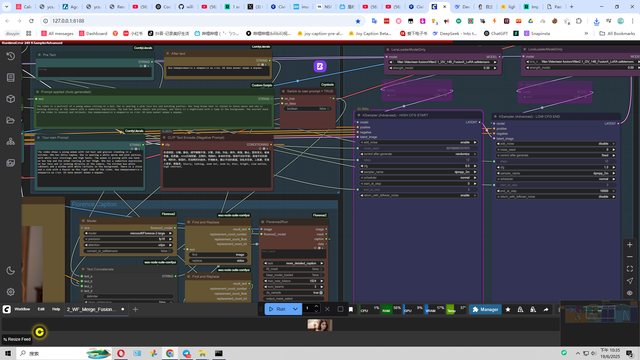Image resolution: width=640 pixels, height=360 pixels.
Task: Open Windows Start menu
Action: pyautogui.click(x=8, y=353)
